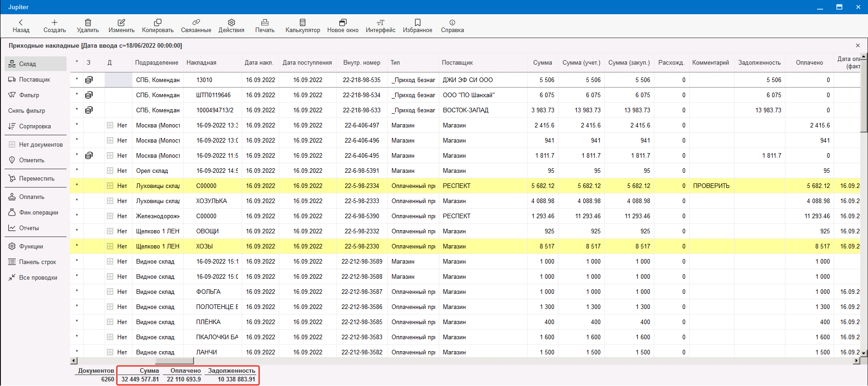Screen dimensions: 868x386
Task: Open Отчеты reports
Action: (35, 228)
